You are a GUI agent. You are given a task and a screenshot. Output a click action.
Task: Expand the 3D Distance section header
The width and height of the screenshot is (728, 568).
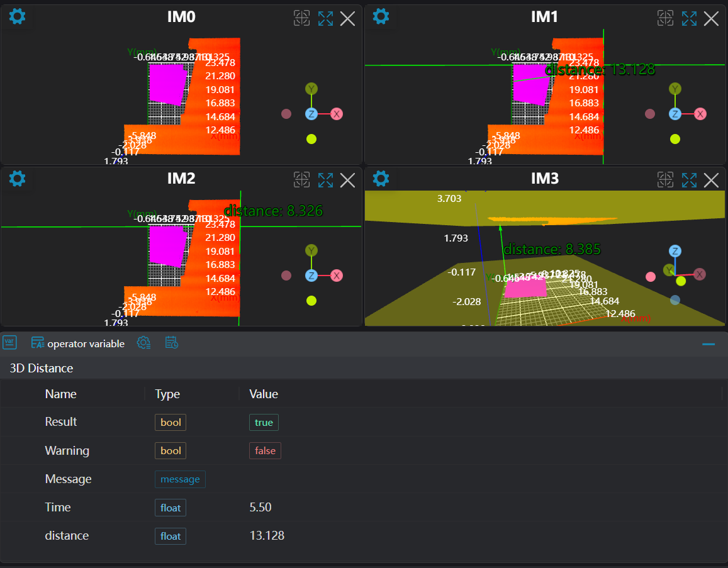point(42,369)
